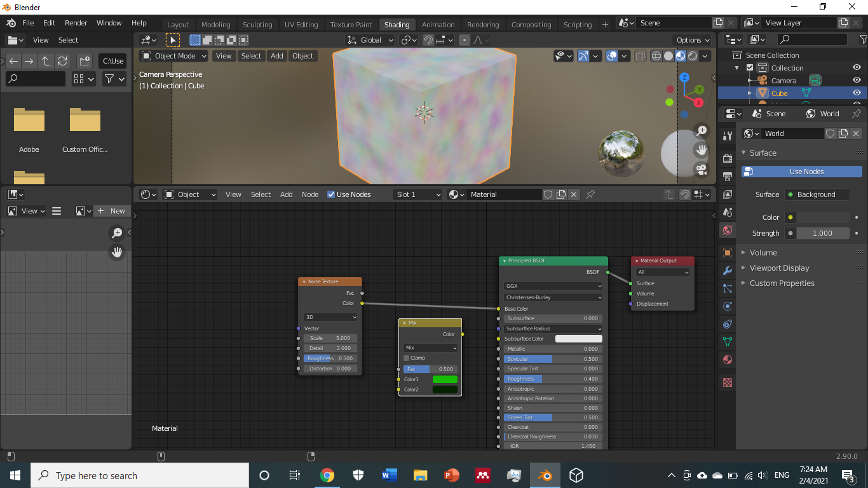
Task: Toggle Cube visibility eye icon
Action: [x=857, y=93]
